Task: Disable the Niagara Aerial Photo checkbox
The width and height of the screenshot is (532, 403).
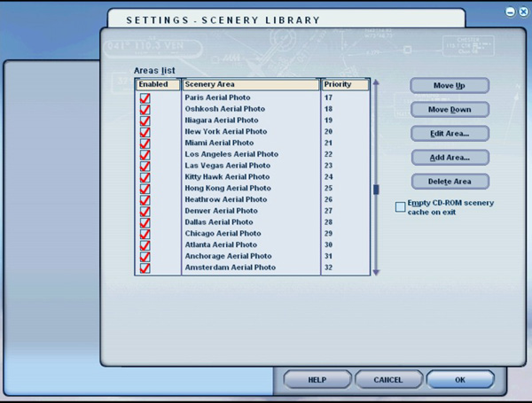Action: click(x=145, y=120)
